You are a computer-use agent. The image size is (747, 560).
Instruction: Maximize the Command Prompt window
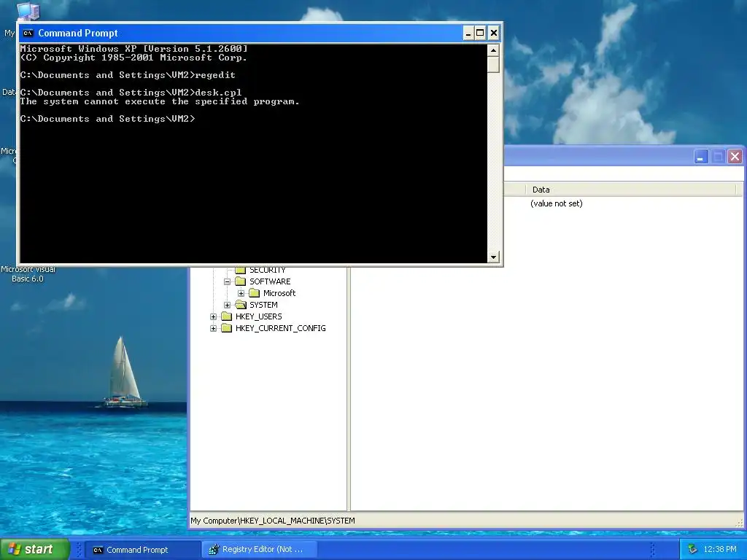point(480,33)
